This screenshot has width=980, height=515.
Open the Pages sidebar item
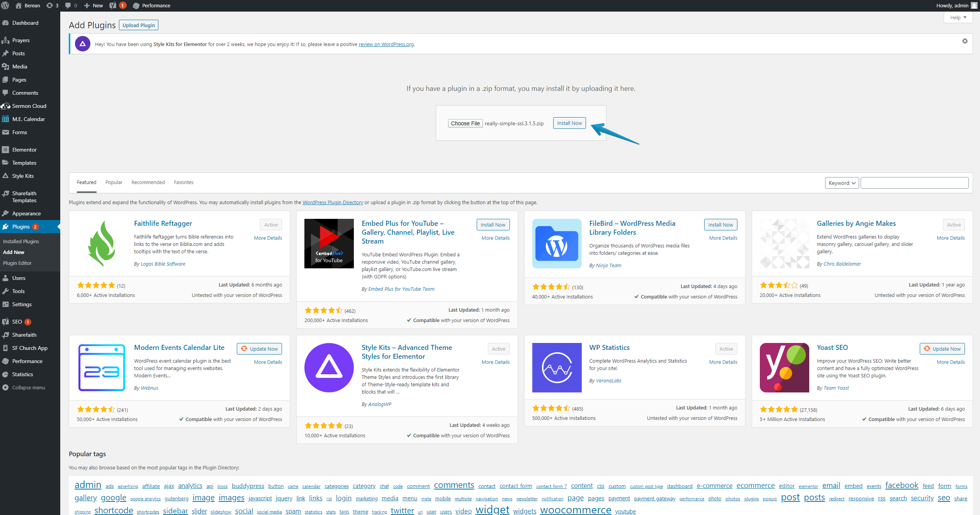[19, 80]
